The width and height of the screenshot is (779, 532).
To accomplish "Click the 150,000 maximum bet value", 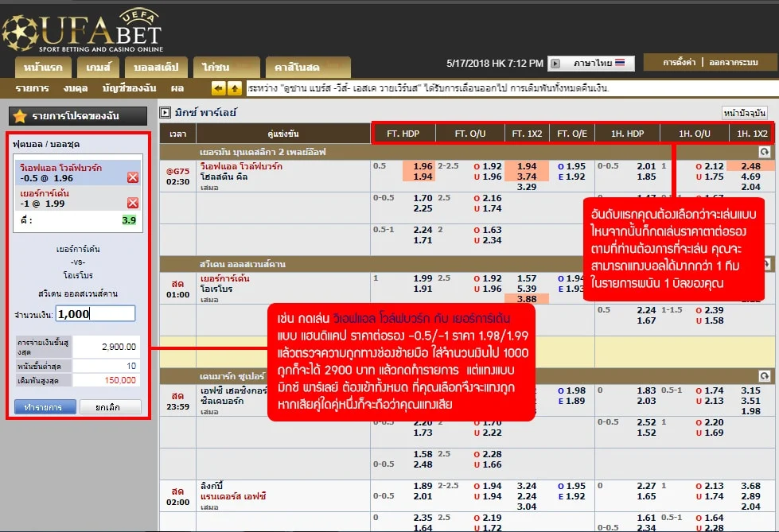I will (x=119, y=380).
